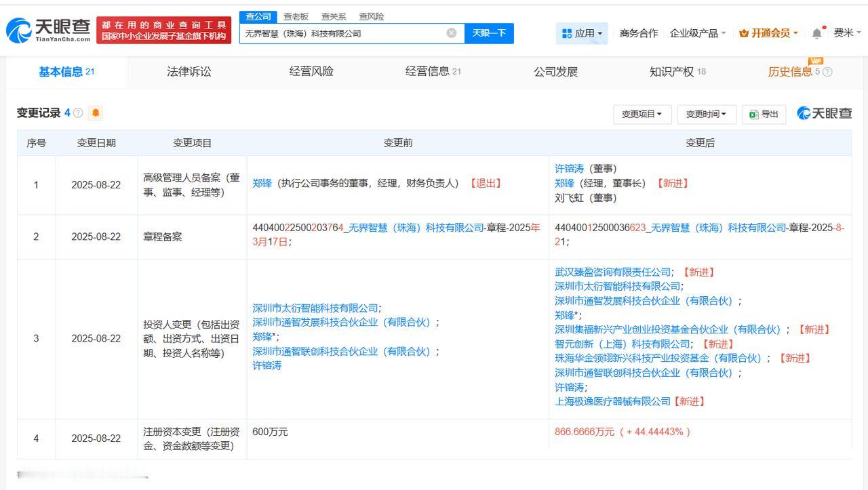Switch to 法律诉讼 tab
Screen dimensions: 868x490
click(189, 72)
